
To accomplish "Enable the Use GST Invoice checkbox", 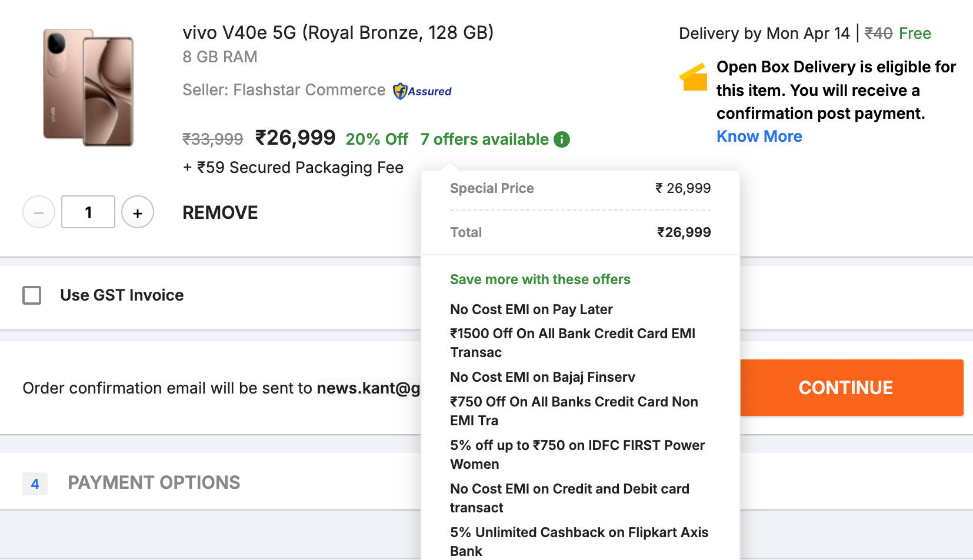I will pos(32,295).
